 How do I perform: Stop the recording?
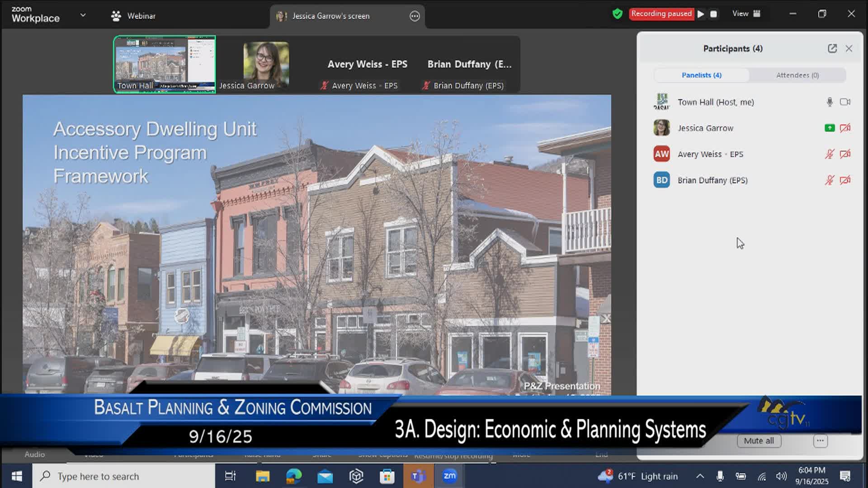[x=714, y=14]
